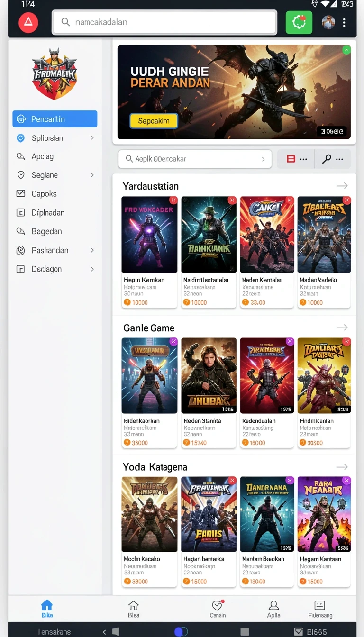The width and height of the screenshot is (364, 637).
Task: Open the Neden Kentalaı game card
Action: (x=267, y=252)
